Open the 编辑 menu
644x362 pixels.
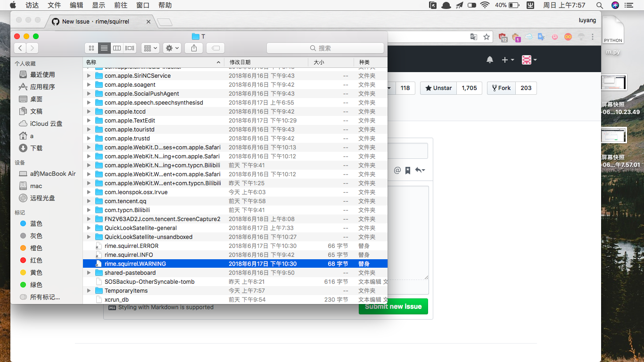coord(76,5)
